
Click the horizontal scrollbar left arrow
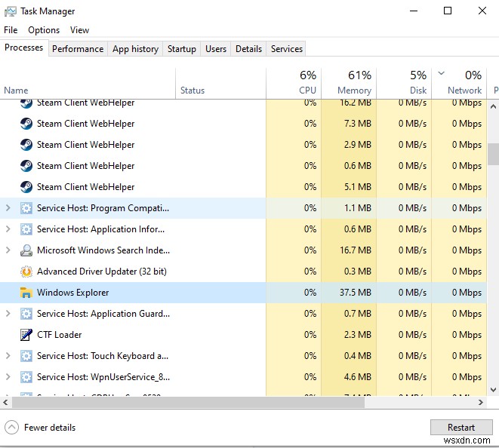[5, 403]
